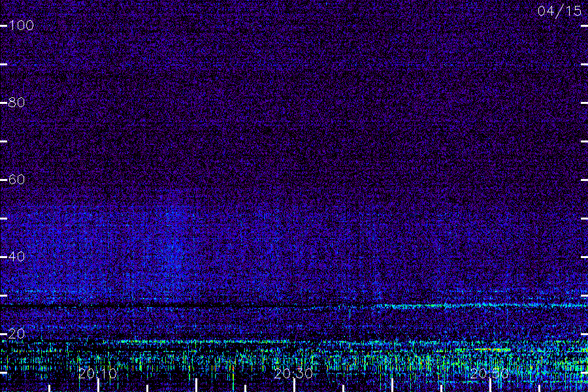The height and width of the screenshot is (392, 588).
Task: Click the 20 frequency axis label
Action: (x=16, y=333)
